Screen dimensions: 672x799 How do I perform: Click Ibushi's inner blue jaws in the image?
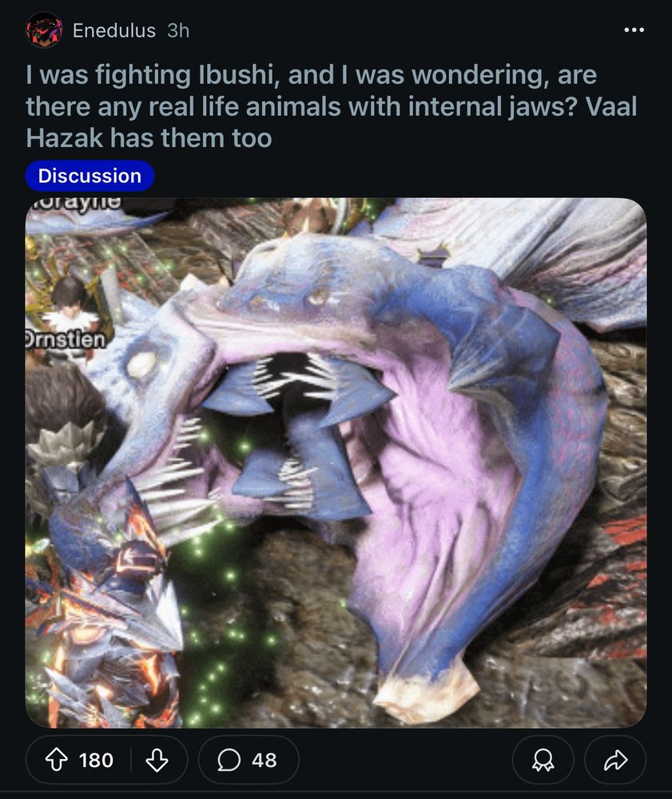296,433
